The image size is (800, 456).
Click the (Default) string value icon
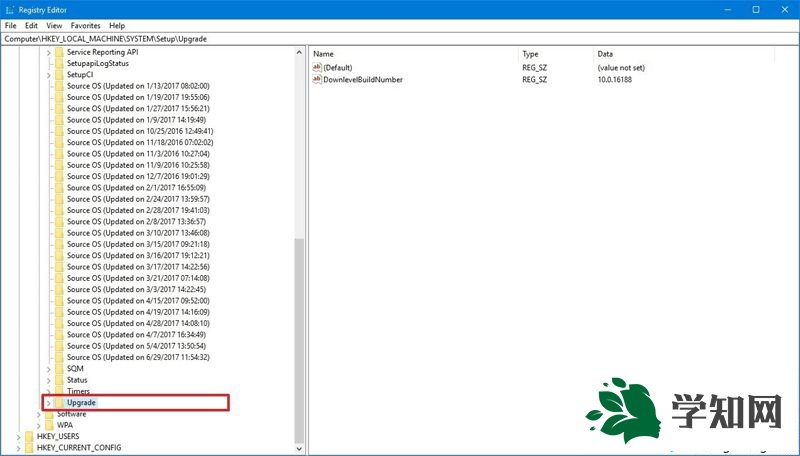pyautogui.click(x=317, y=67)
